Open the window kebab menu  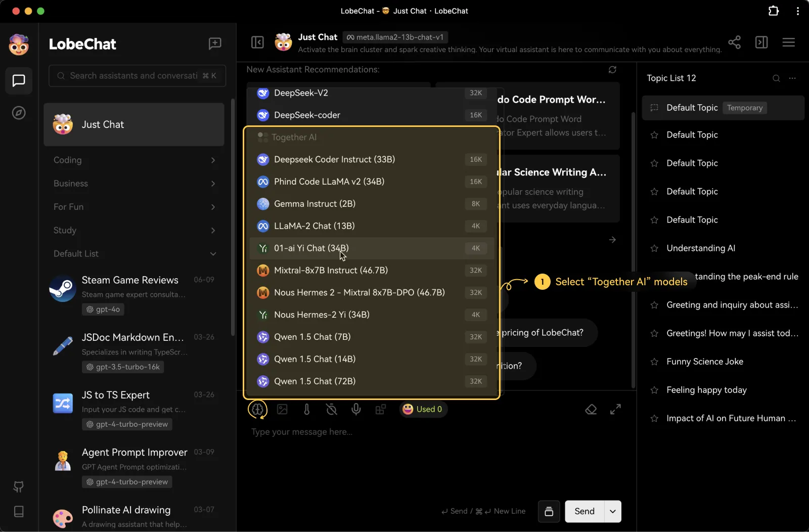pos(798,11)
